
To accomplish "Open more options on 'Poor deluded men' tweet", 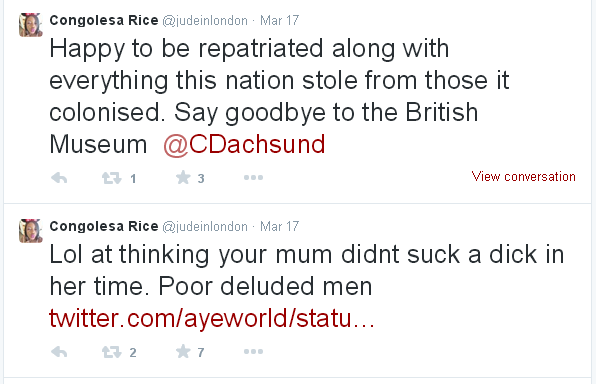I will coord(254,352).
